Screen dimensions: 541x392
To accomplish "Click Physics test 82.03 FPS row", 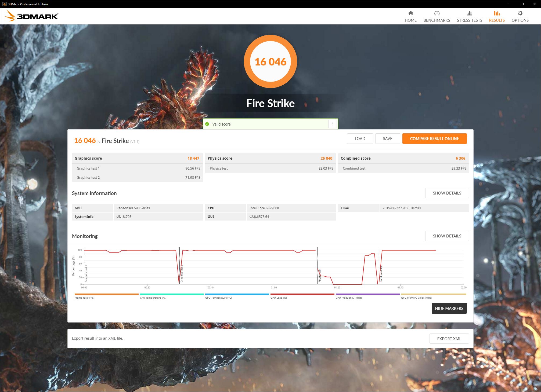I will coord(270,168).
